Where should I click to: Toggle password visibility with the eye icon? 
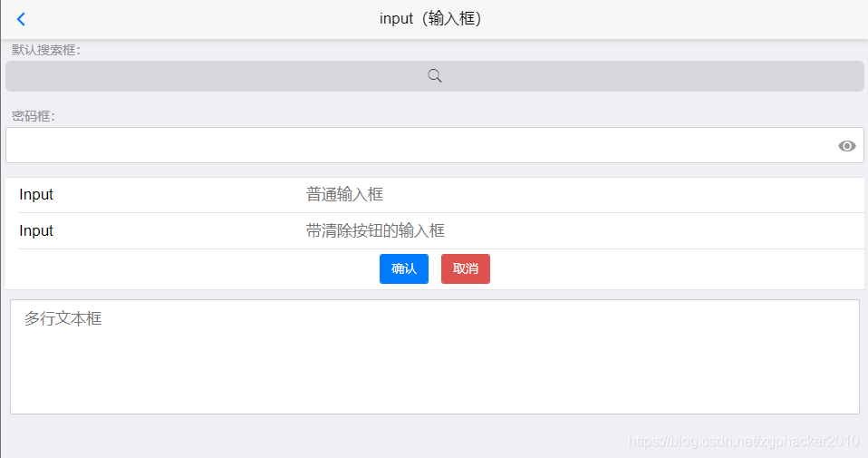(x=846, y=146)
